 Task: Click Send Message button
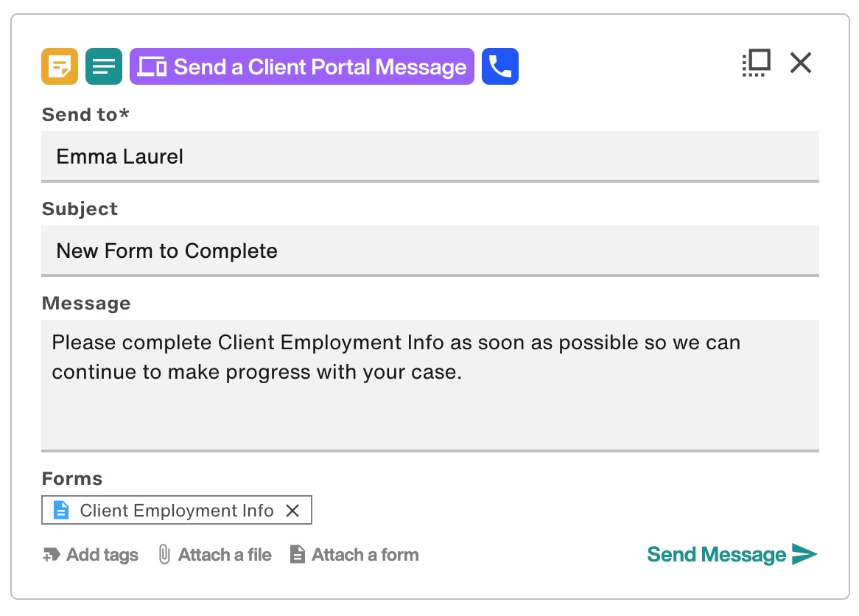click(x=732, y=554)
